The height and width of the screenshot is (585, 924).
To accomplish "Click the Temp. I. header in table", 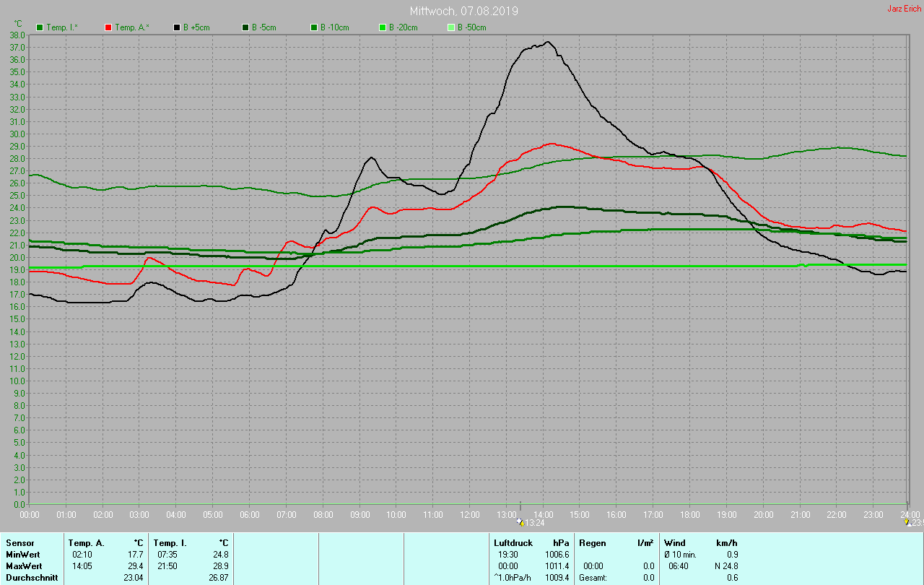I will [x=170, y=543].
